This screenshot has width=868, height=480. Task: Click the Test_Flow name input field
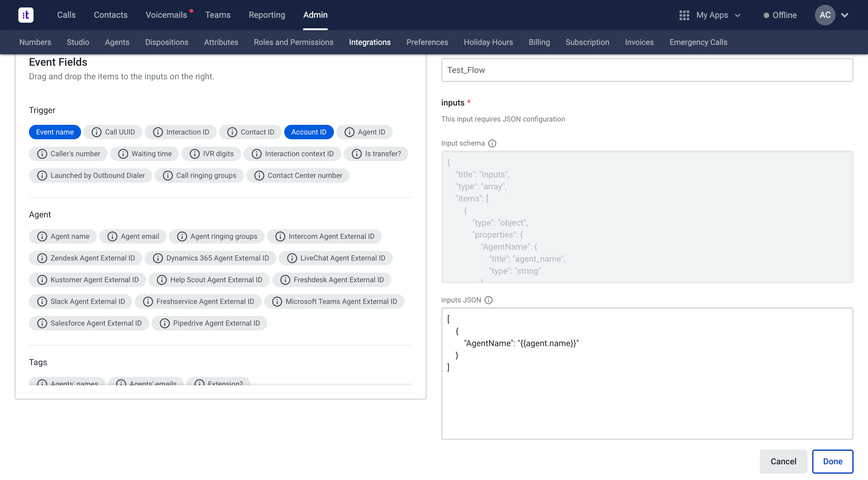click(647, 70)
